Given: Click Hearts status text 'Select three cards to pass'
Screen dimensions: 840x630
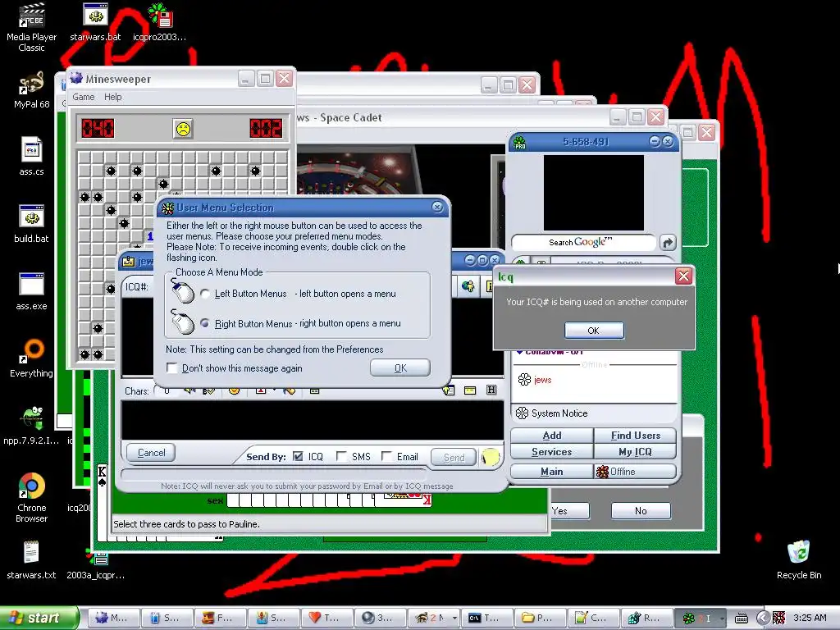Looking at the screenshot, I should click(x=186, y=524).
